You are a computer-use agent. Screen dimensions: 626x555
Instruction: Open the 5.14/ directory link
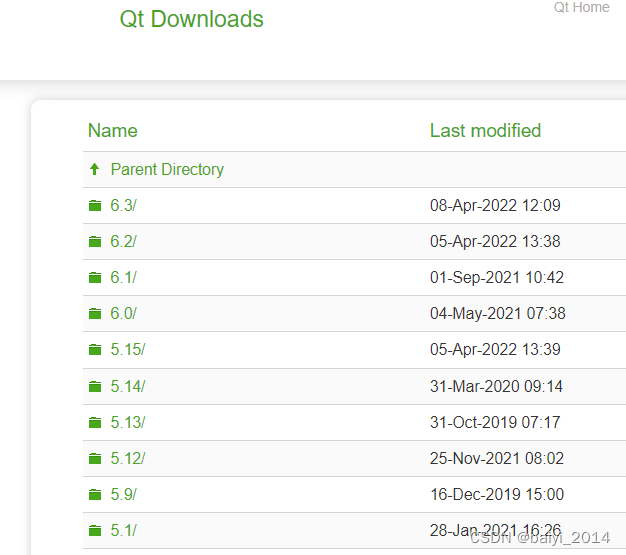[128, 387]
